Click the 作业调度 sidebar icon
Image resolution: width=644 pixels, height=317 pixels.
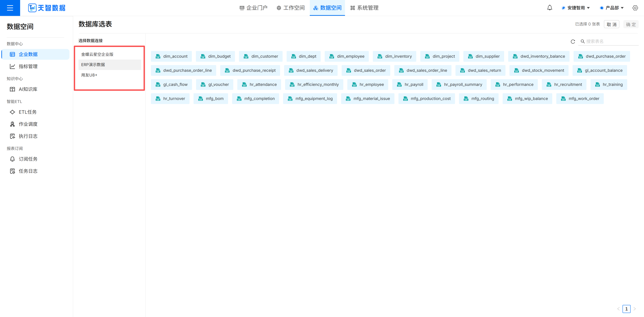12,124
